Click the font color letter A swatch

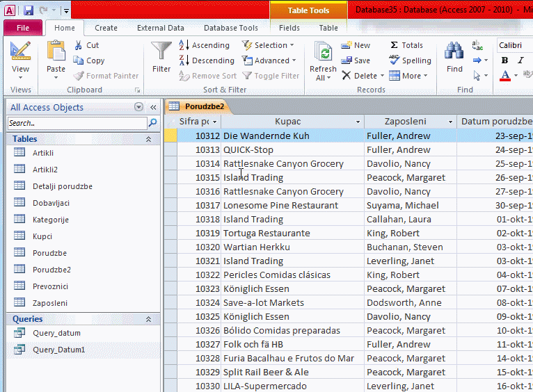505,75
